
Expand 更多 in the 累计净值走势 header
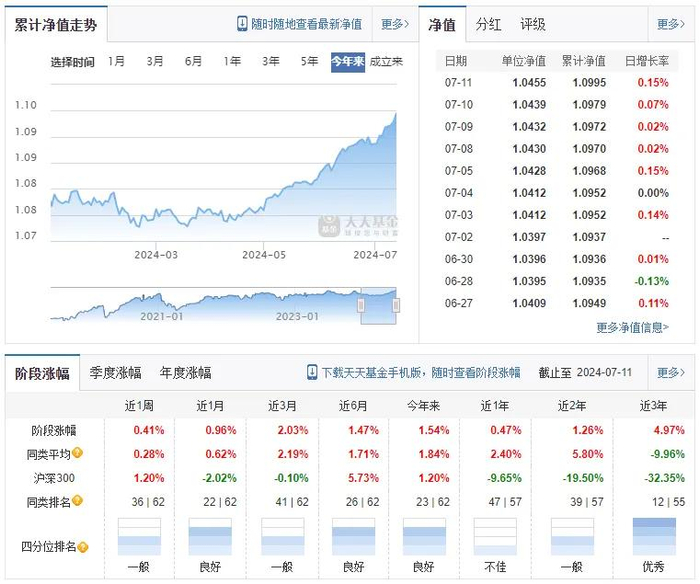pyautogui.click(x=394, y=24)
